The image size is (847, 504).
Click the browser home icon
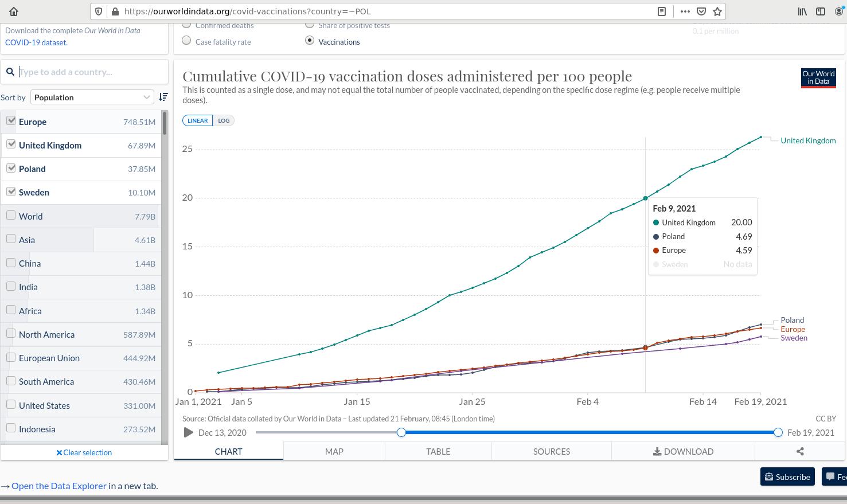click(14, 11)
